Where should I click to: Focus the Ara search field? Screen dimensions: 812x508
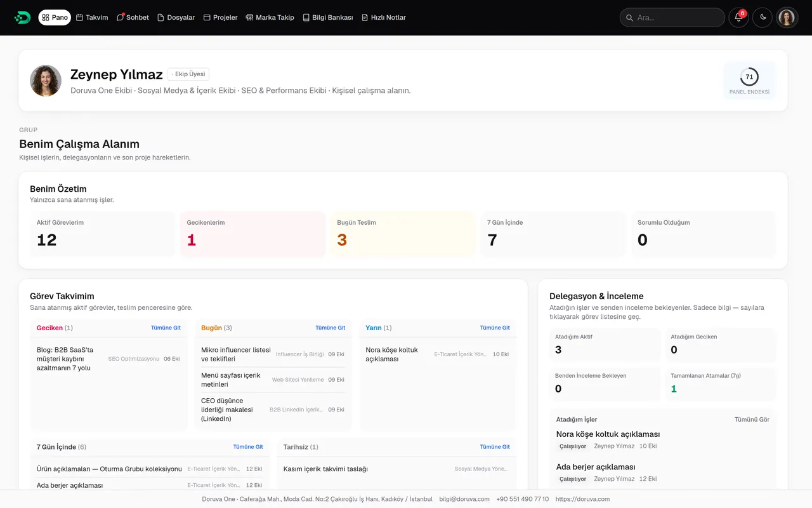click(672, 18)
